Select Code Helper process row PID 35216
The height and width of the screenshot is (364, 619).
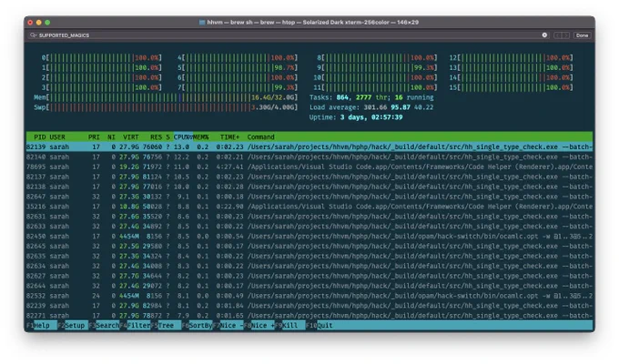[309, 207]
